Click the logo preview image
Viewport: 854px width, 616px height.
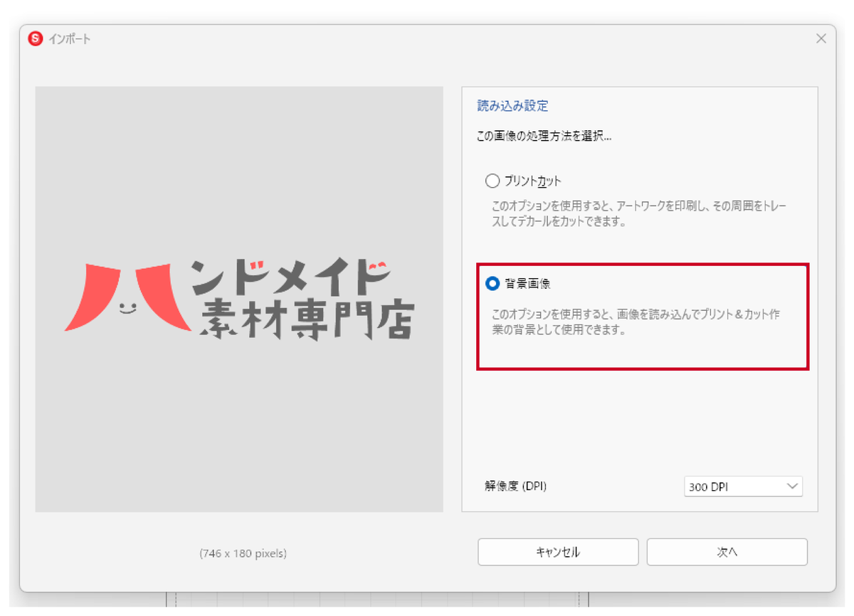click(x=239, y=299)
